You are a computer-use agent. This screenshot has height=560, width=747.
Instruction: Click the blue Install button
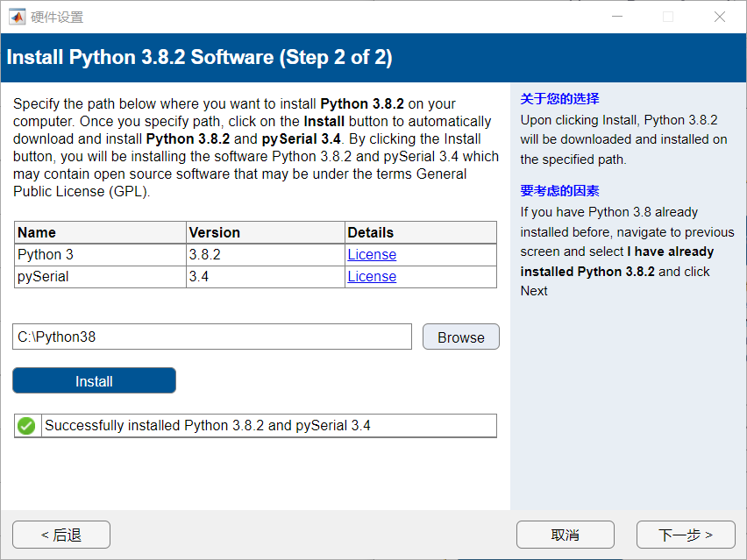click(94, 381)
